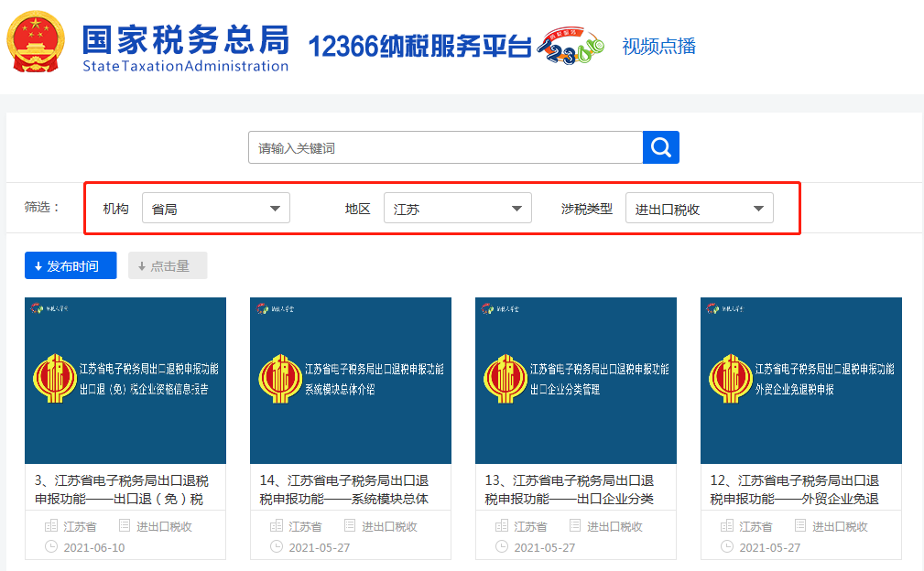The height and width of the screenshot is (571, 924).
Task: Click the tax emblem inside video 12 thumbnail
Action: [731, 379]
